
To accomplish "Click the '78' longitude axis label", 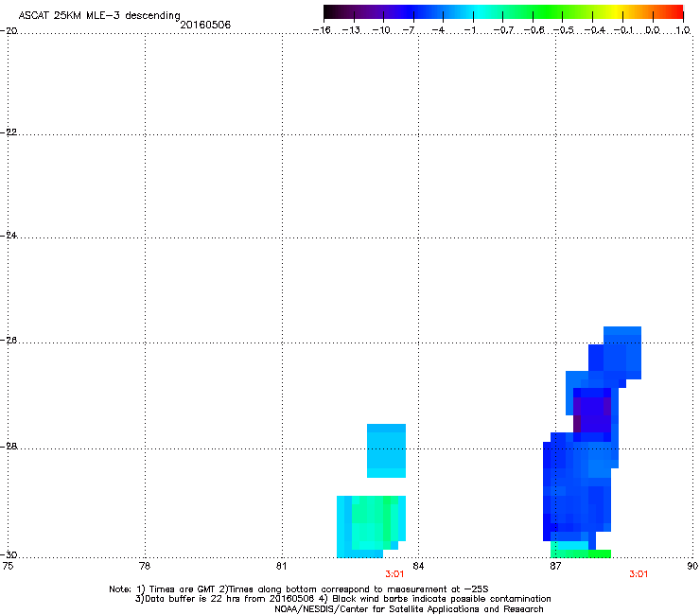I will pyautogui.click(x=145, y=566).
